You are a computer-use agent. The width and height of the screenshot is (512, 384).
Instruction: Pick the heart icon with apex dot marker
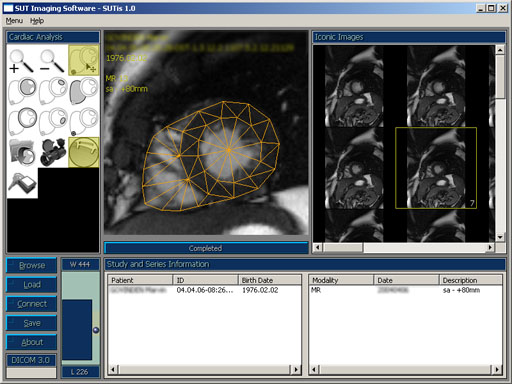pyautogui.click(x=84, y=121)
